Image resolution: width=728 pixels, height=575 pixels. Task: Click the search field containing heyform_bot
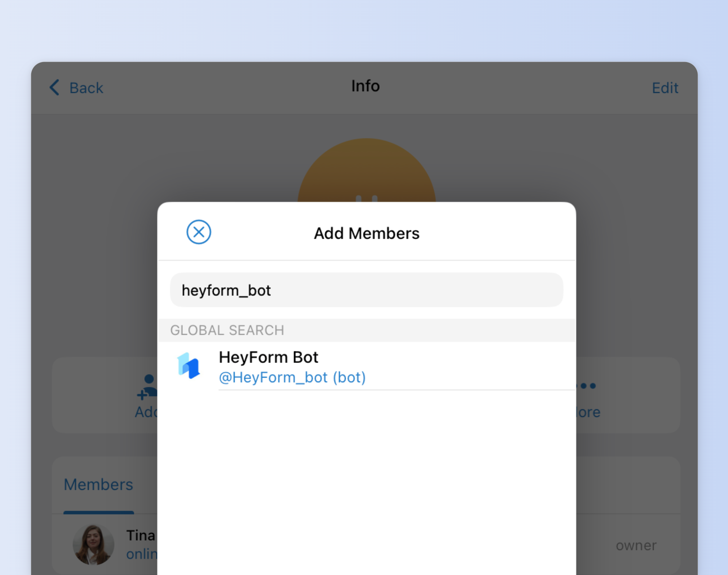point(366,290)
